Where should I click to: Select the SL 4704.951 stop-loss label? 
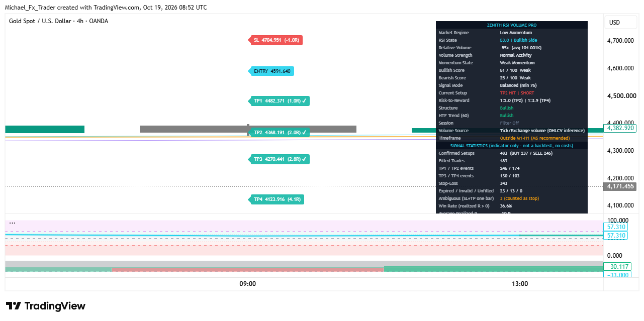(277, 40)
